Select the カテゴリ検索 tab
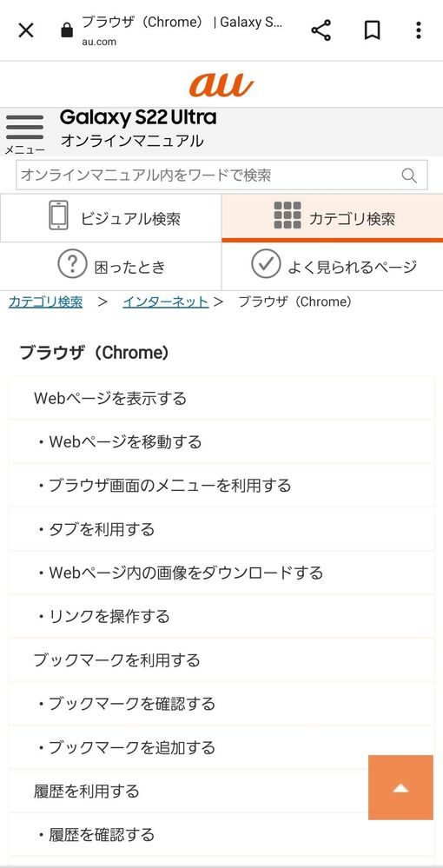This screenshot has width=443, height=868. click(x=332, y=218)
